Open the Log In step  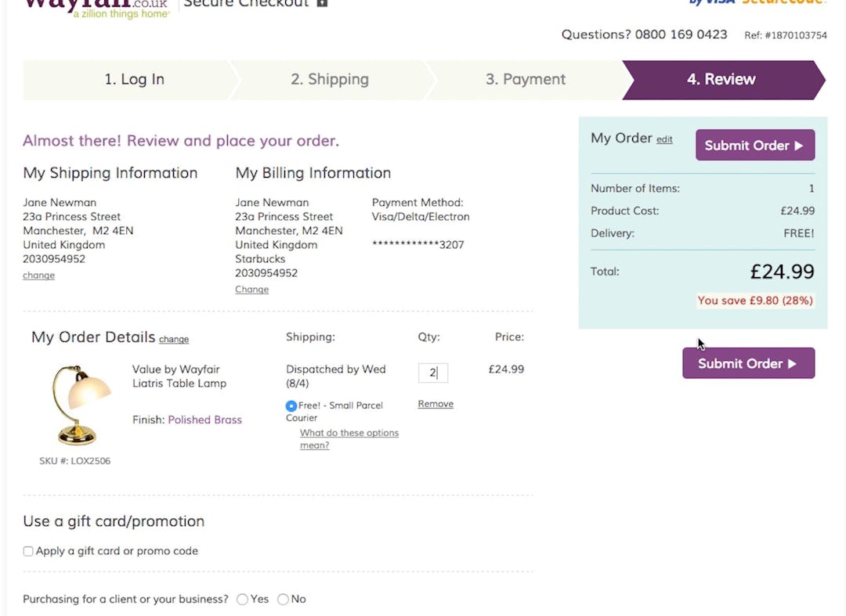[x=133, y=79]
